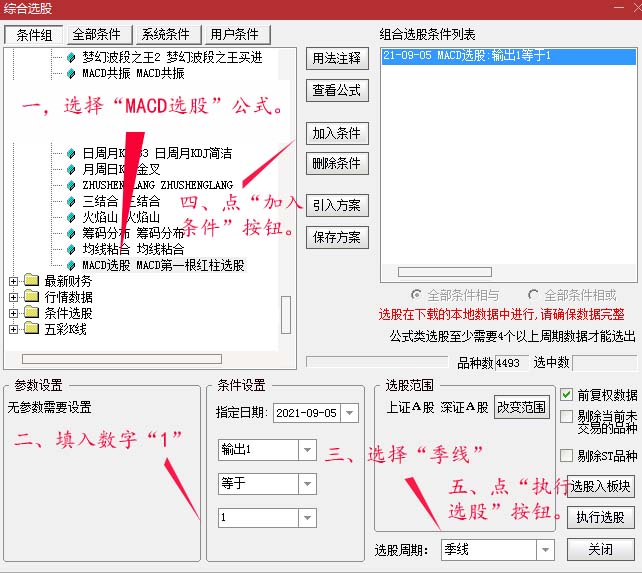Screen dimensions: 642x573
Task: Expand the 五彩K线 tree node
Action: point(13,329)
